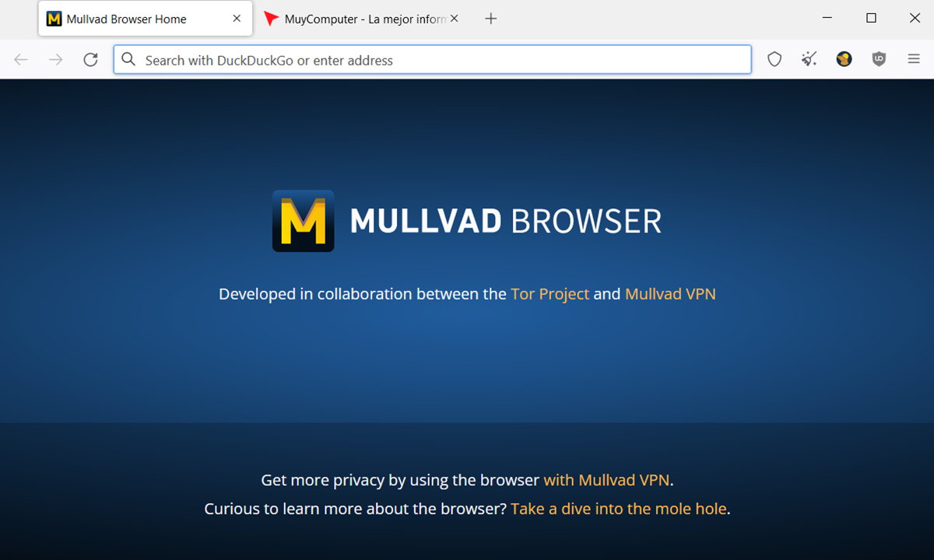The height and width of the screenshot is (560, 934).
Task: Follow the Tor Project link
Action: (549, 294)
